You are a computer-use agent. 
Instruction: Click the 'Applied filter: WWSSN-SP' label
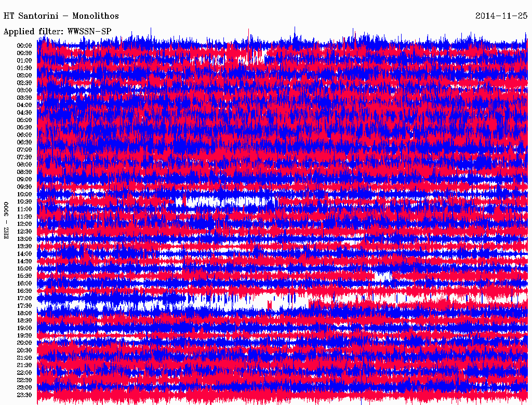[x=57, y=32]
